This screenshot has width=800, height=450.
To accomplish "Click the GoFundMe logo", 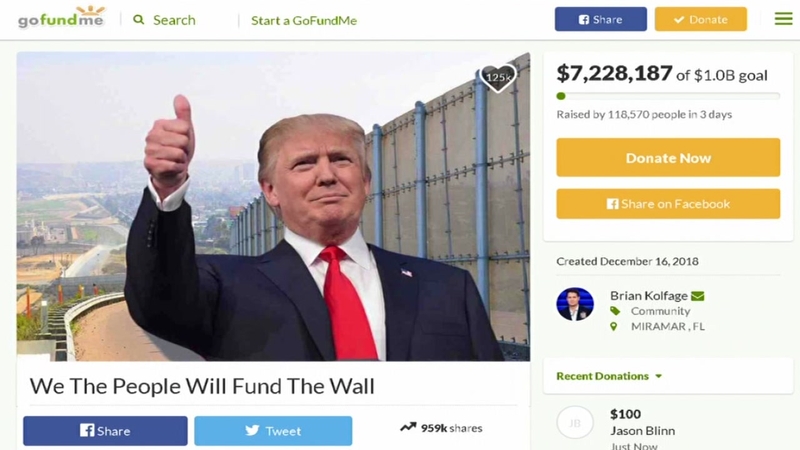I will 62,17.
